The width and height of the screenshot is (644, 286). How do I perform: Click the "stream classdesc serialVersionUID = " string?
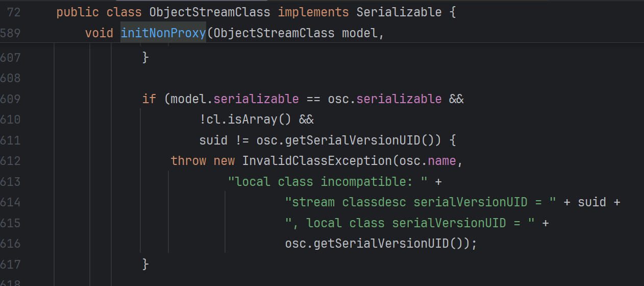[x=420, y=202]
